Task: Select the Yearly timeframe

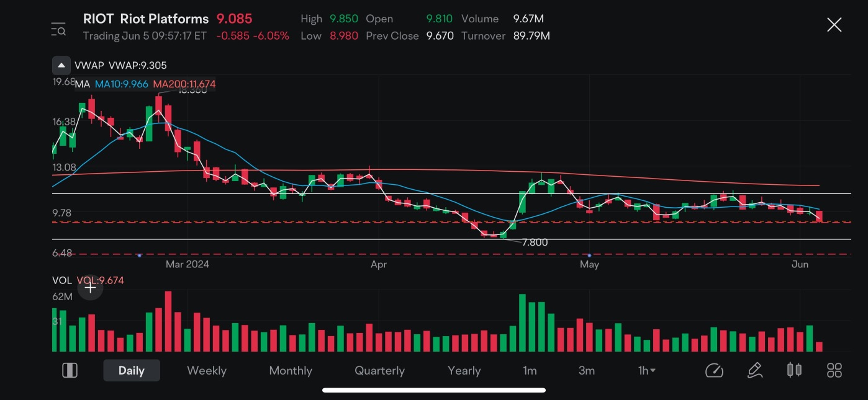Action: 464,370
